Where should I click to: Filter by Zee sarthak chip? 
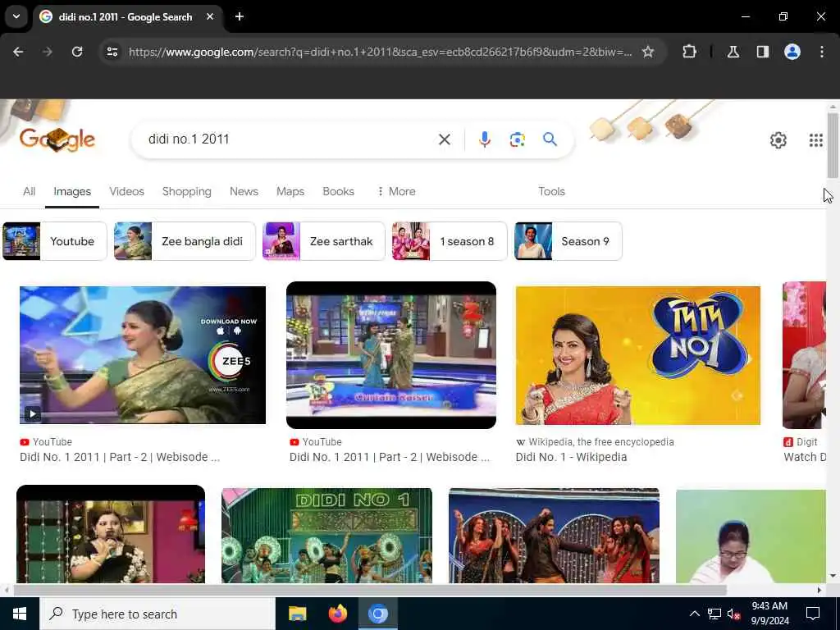pos(323,241)
